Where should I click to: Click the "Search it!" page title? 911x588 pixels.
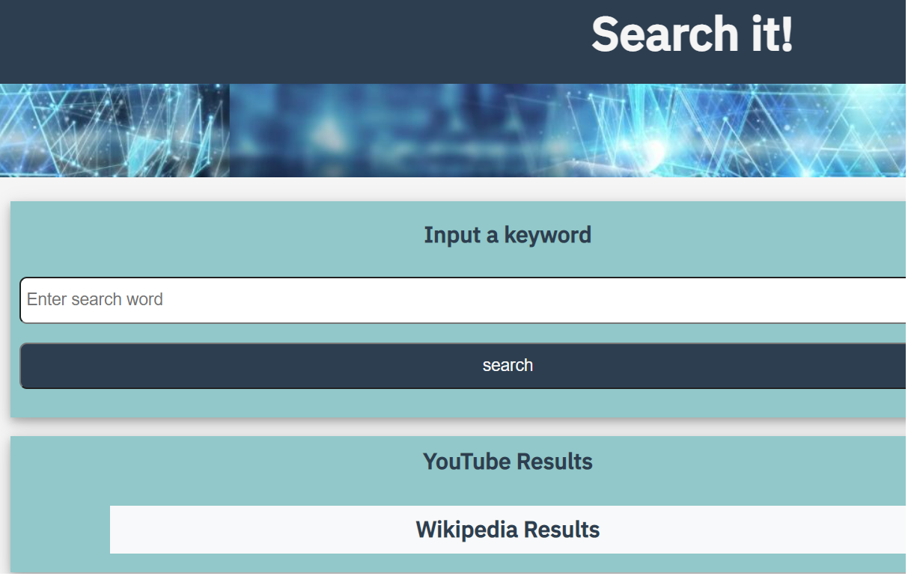pos(691,34)
